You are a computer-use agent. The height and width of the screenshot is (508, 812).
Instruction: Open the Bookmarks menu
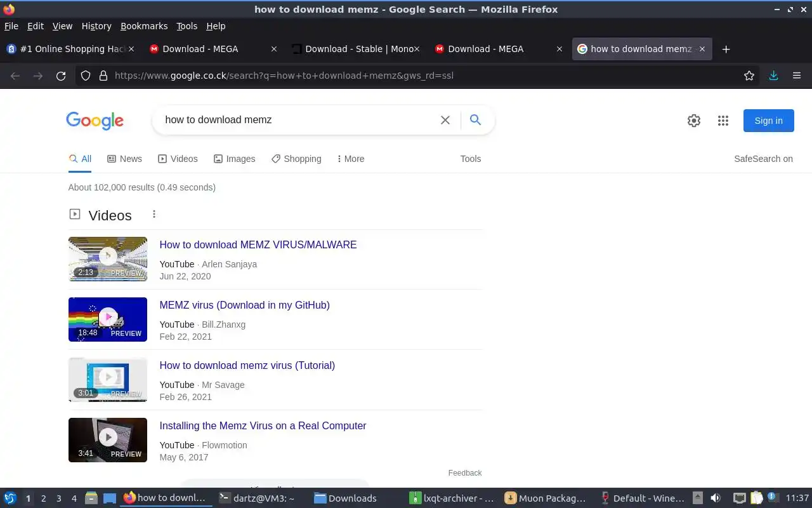point(144,26)
